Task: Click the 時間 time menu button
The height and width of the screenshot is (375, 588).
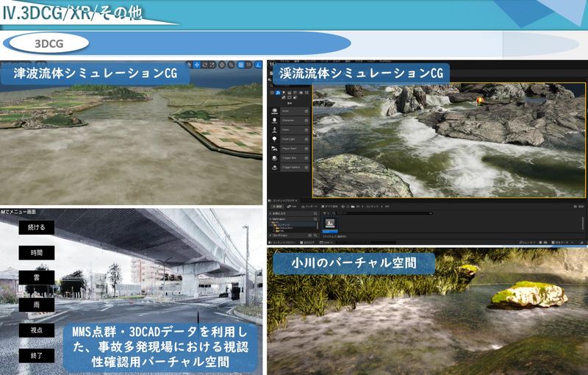Action: coord(37,252)
